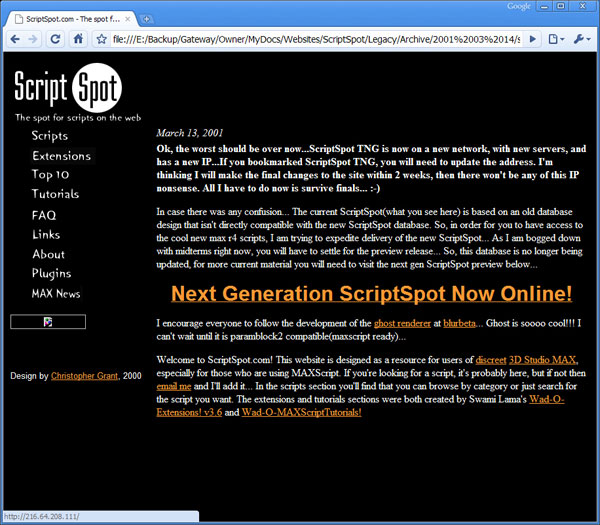This screenshot has width=600, height=525.
Task: Open the About page
Action: click(49, 254)
